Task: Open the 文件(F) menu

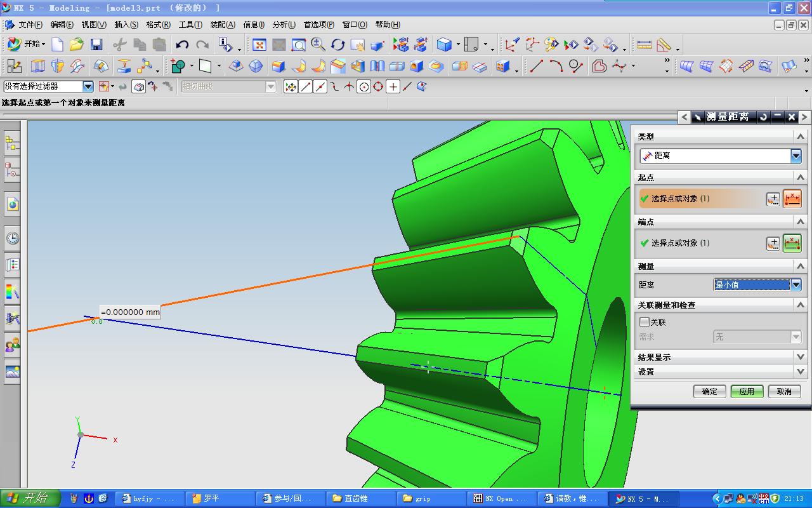Action: (30, 25)
